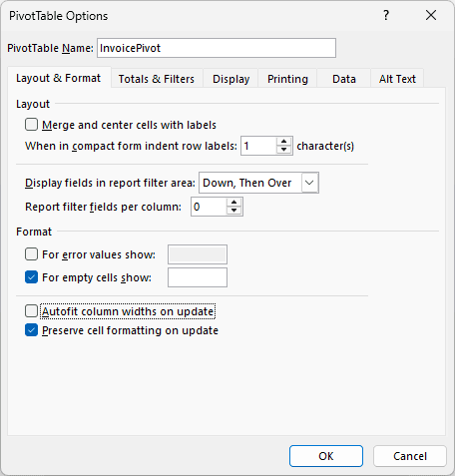Click the empty cells text box
The width and height of the screenshot is (455, 476).
pos(198,277)
